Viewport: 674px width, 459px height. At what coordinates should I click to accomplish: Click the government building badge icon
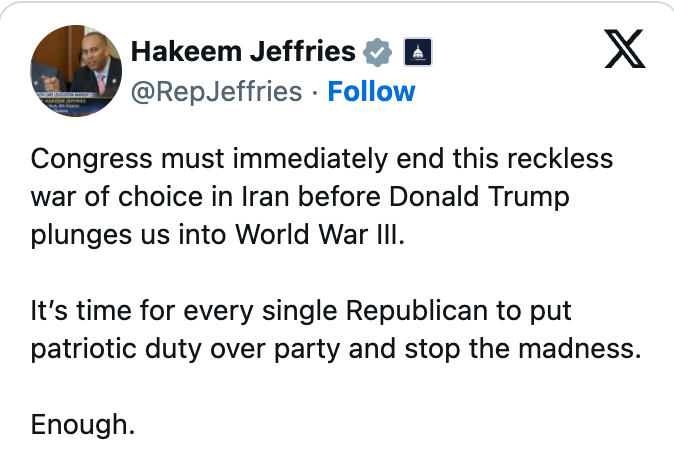point(417,52)
